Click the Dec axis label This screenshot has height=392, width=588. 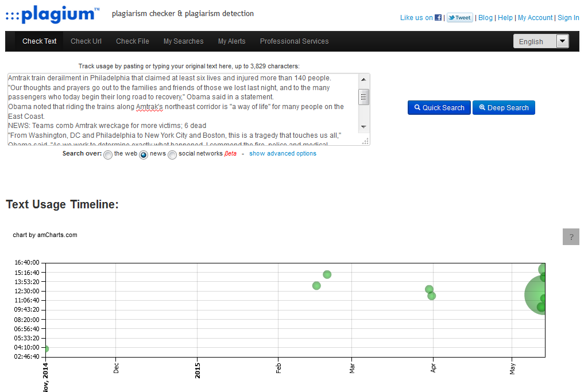[x=116, y=368]
